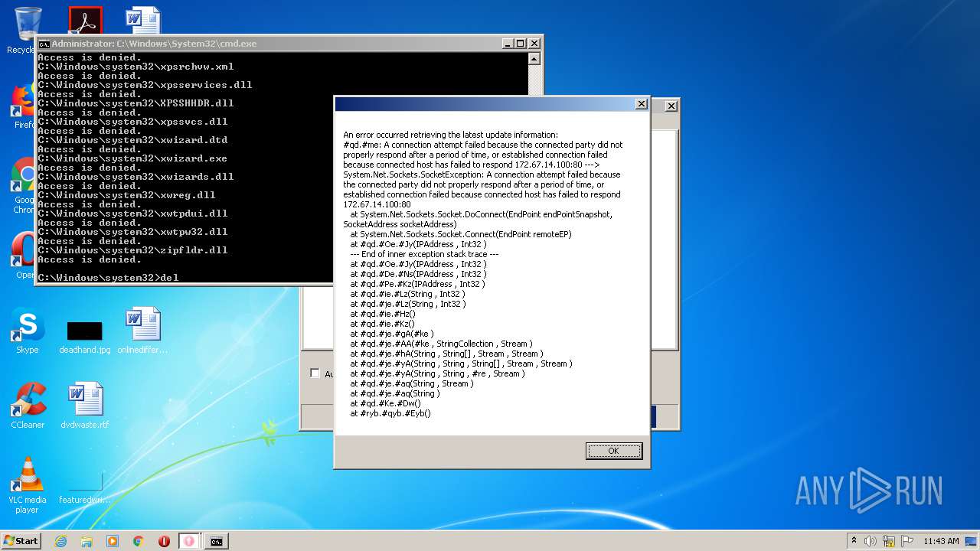Viewport: 980px width, 551px height.
Task: Close the window behind the error dialog
Action: point(671,106)
